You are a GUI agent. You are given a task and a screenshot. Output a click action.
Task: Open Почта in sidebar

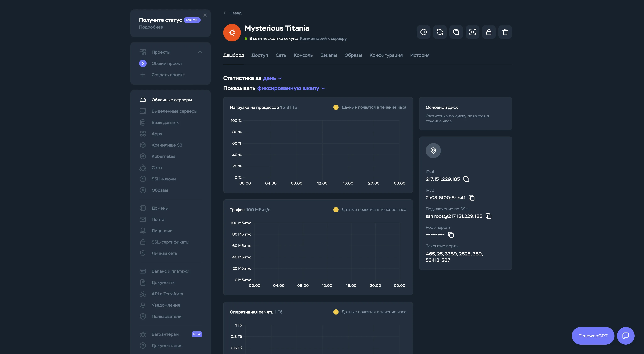[x=170, y=219]
